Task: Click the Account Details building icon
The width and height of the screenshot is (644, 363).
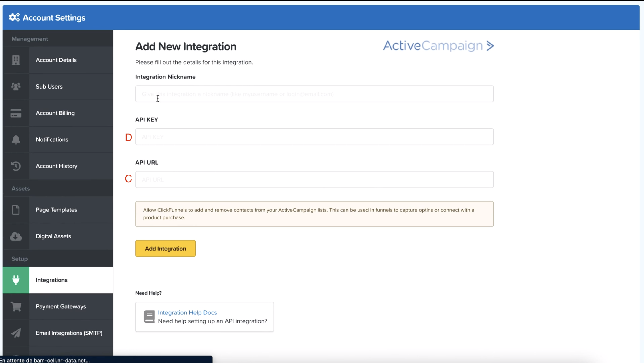Action: [16, 60]
